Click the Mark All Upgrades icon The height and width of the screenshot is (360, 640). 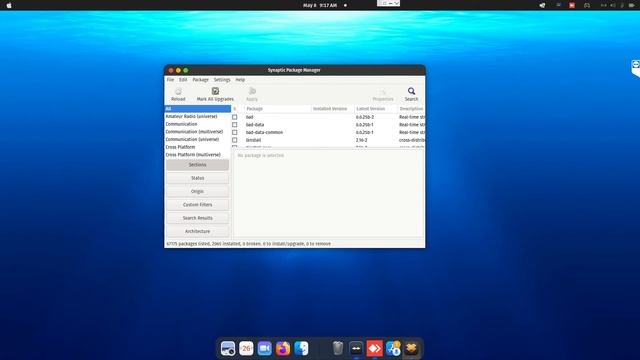point(215,91)
